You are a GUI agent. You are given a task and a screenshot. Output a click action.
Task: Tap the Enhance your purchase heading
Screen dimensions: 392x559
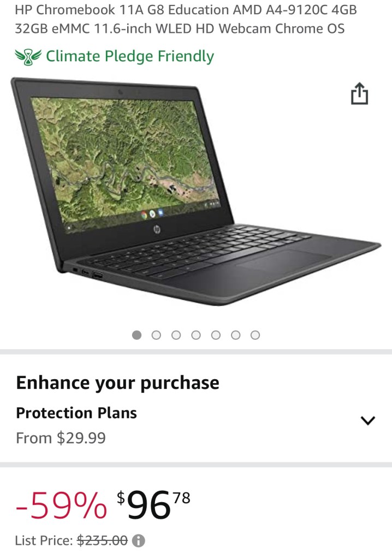coord(117,383)
